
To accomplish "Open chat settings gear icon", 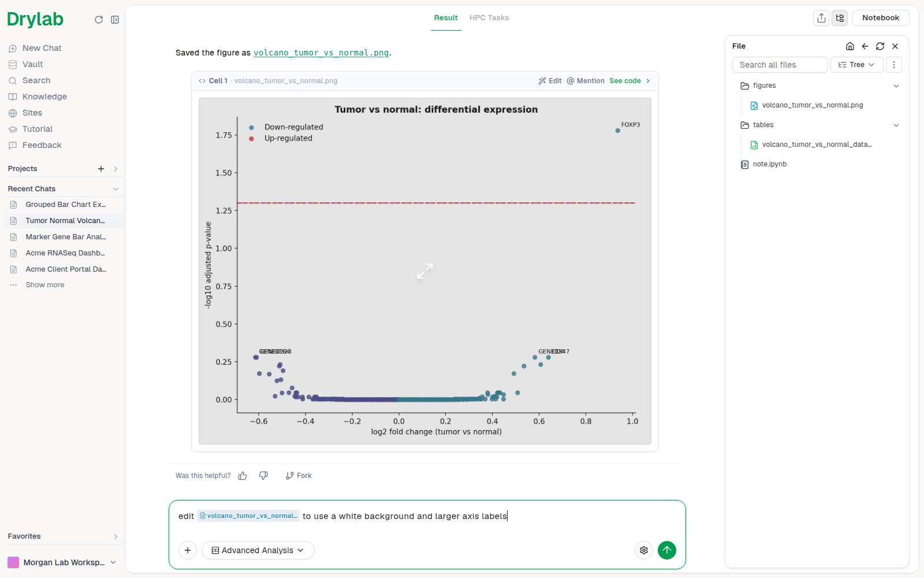I will click(644, 550).
